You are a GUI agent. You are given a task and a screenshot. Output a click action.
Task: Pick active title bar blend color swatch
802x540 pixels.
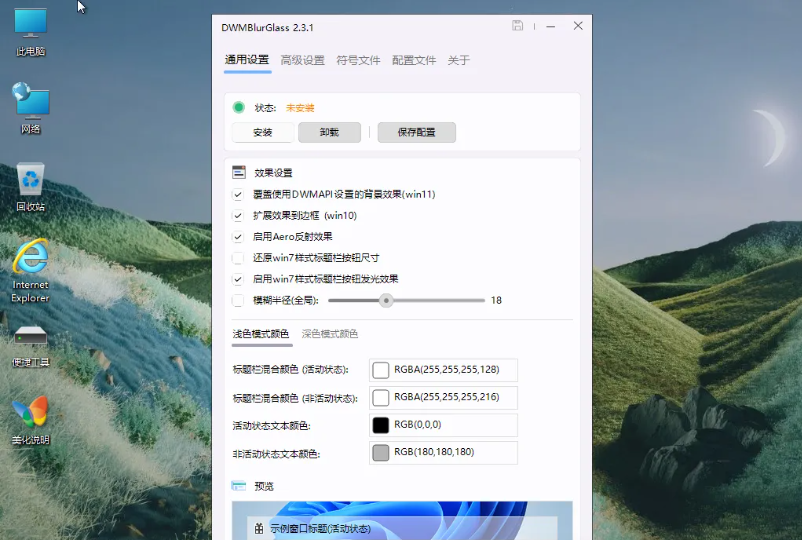coord(381,370)
